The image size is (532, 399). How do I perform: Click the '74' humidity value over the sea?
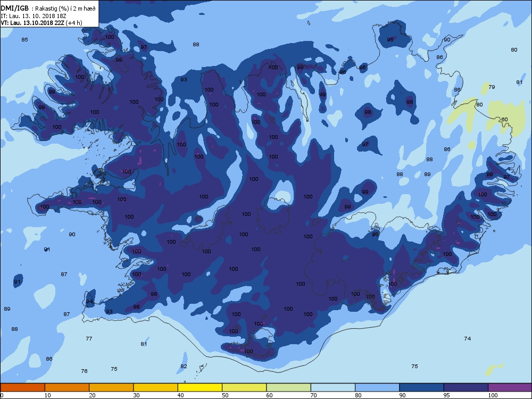click(x=468, y=338)
